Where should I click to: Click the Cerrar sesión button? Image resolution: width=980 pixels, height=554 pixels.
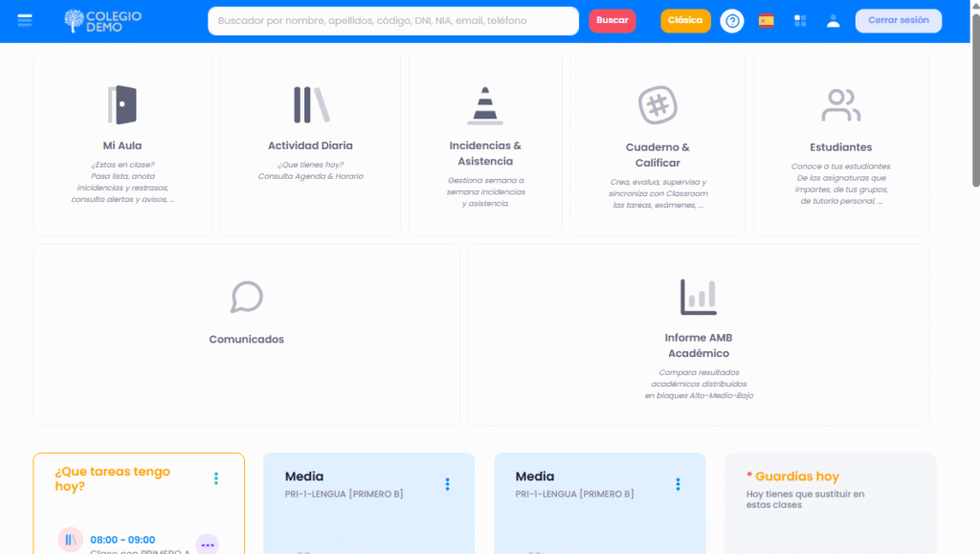(898, 20)
